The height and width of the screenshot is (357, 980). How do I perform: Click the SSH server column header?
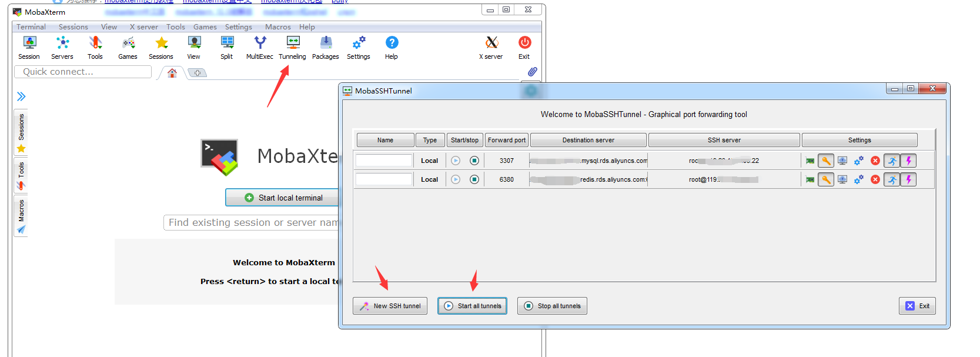coord(724,140)
